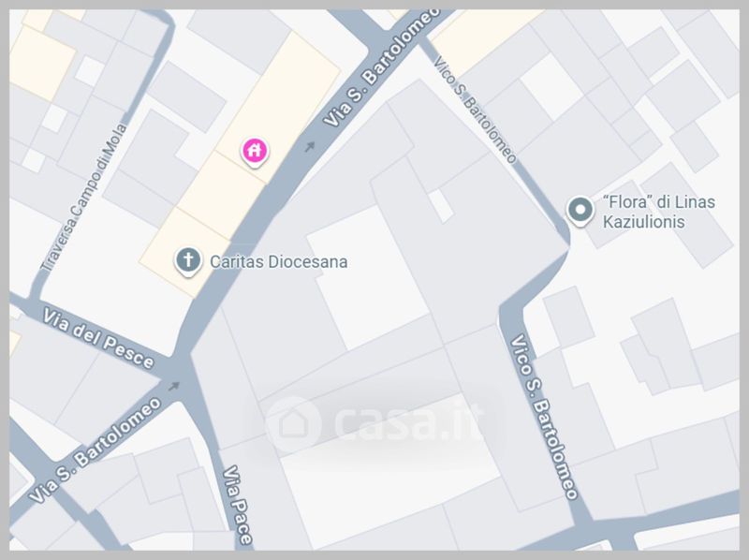Click the lower-left Via S. Bartolomeo label
The width and height of the screenshot is (749, 560).
pyautogui.click(x=95, y=449)
